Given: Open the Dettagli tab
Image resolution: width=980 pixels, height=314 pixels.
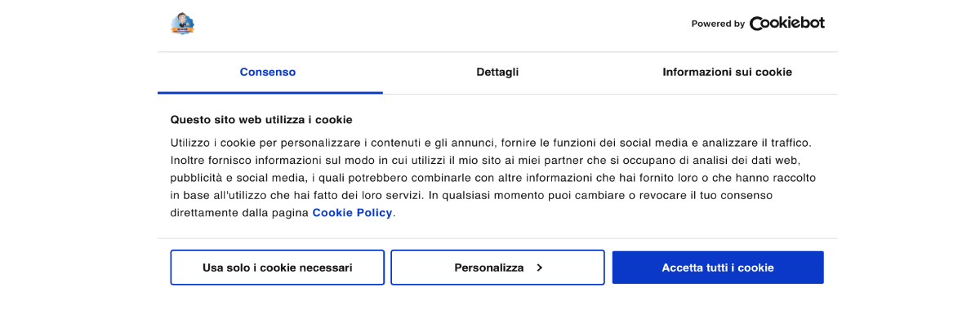Looking at the screenshot, I should point(497,73).
